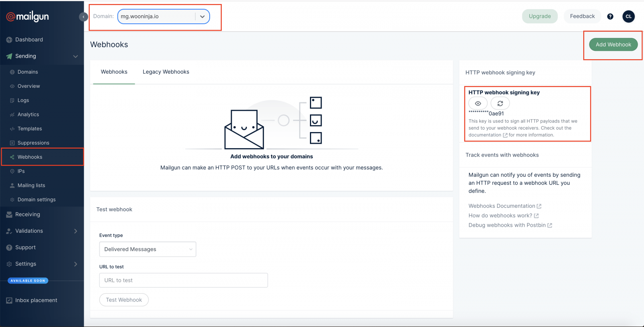Click the Webhooks share-node icon
This screenshot has width=644, height=327.
pos(12,157)
